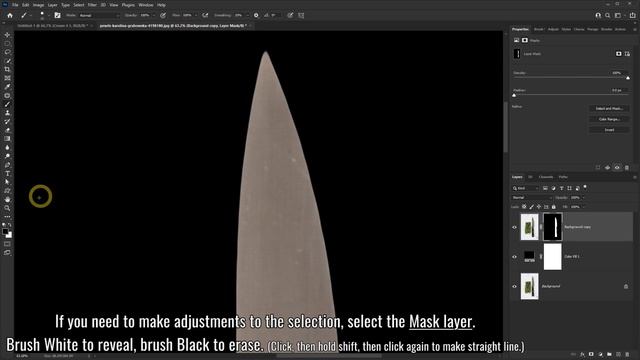Hide the Color Fill 1 layer
The image size is (640, 360).
(514, 257)
